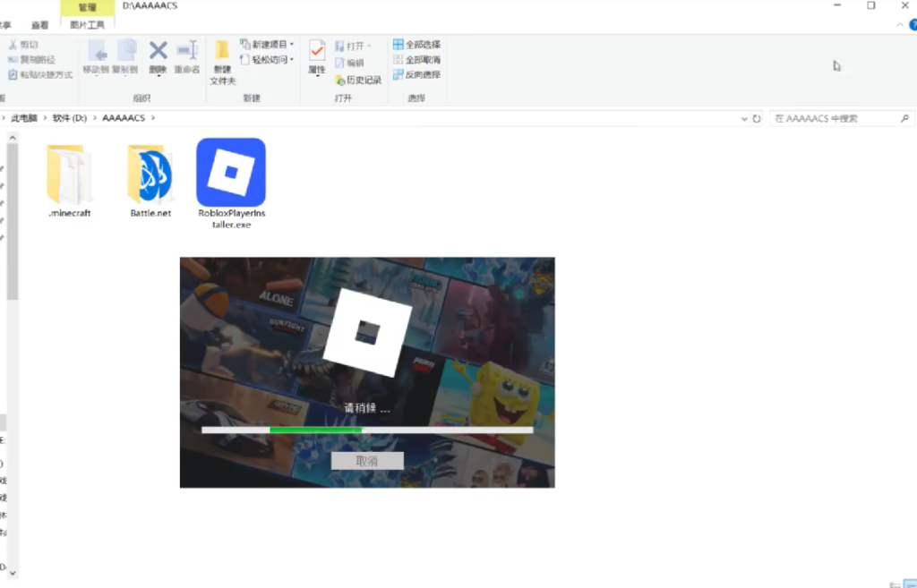The width and height of the screenshot is (917, 588).
Task: Open the View (查看) ribbon tab
Action: (x=39, y=25)
